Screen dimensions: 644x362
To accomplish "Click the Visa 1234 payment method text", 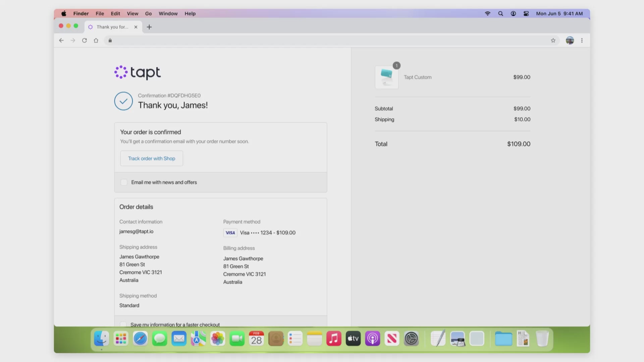I will tap(268, 233).
